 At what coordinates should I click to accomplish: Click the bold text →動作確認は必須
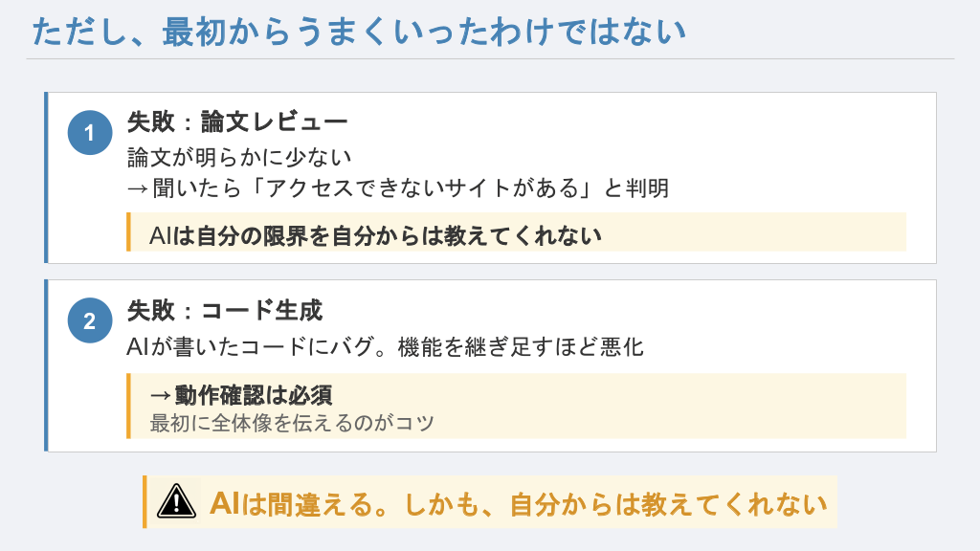[x=241, y=395]
